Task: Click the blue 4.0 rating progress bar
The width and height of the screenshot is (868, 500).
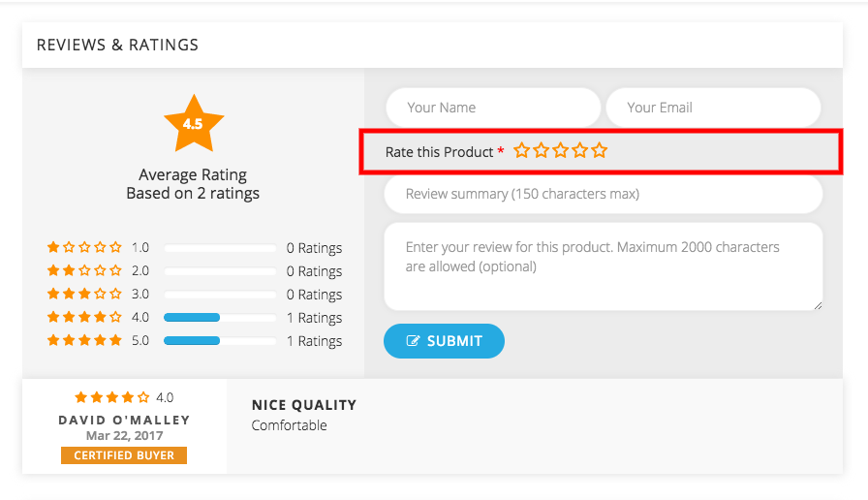Action: [x=192, y=317]
